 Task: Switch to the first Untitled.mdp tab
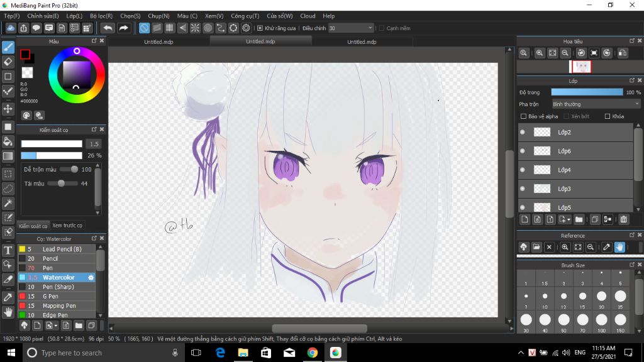tap(158, 42)
